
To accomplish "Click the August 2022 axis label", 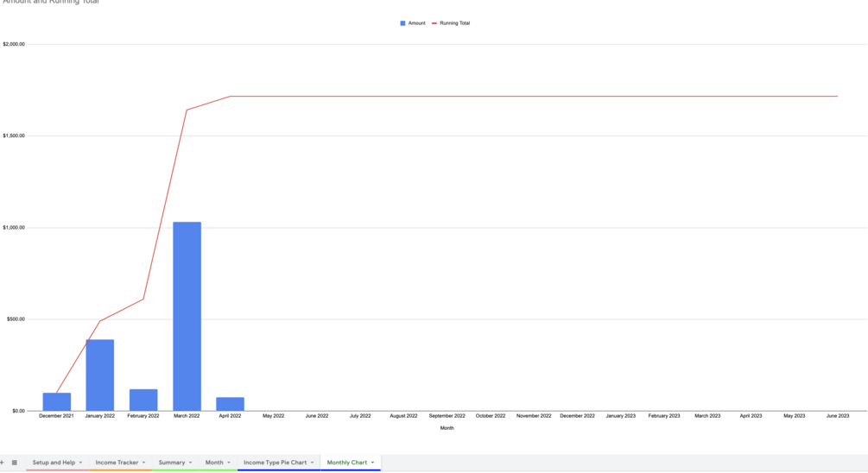I will [403, 416].
